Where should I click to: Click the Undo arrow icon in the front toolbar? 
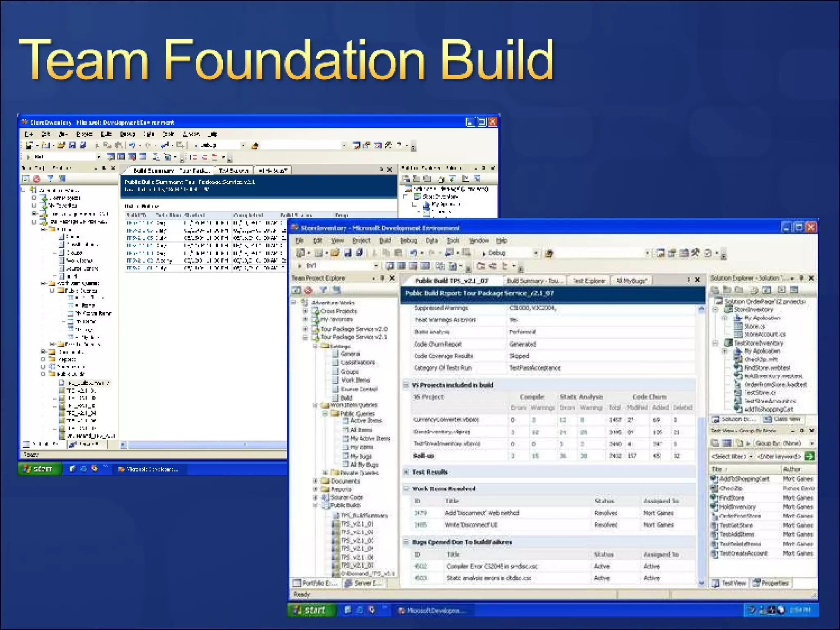click(413, 253)
